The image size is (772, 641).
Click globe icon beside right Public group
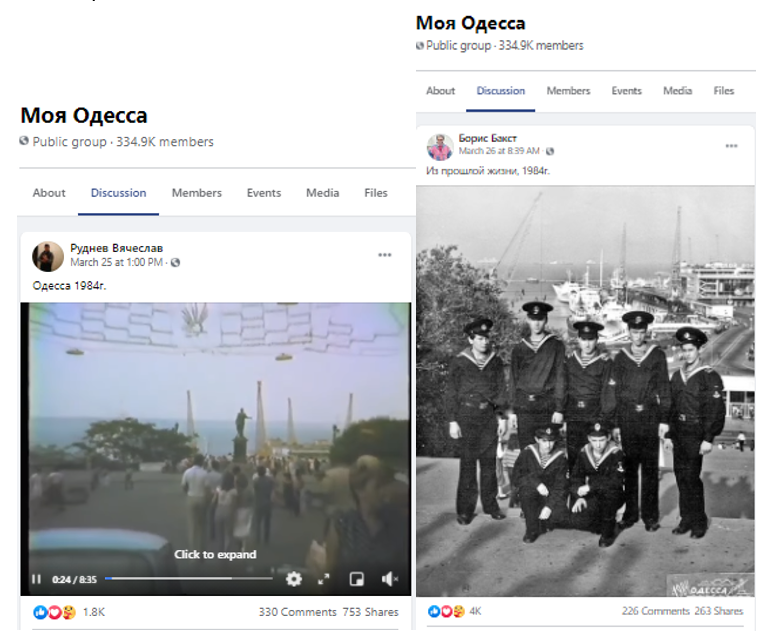coord(419,45)
